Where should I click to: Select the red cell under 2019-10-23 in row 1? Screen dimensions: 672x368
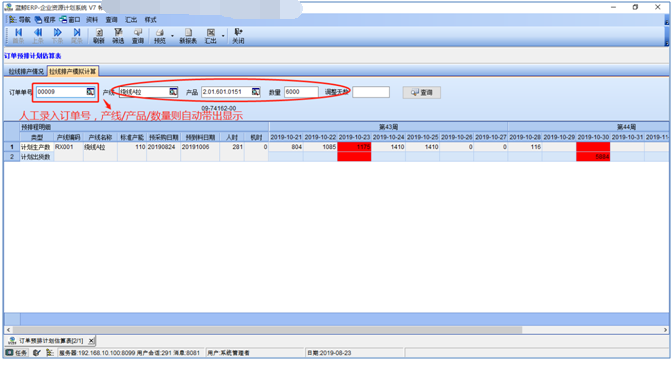pos(354,147)
